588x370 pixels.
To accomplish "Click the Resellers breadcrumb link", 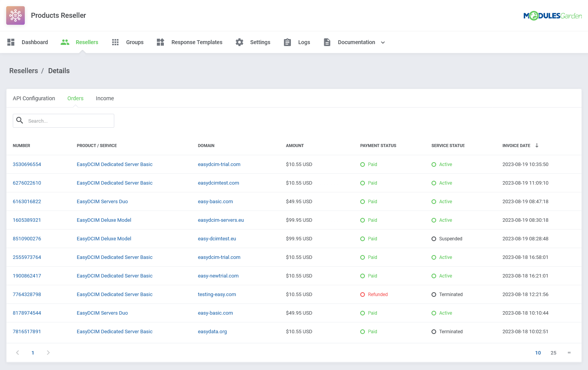I will [x=24, y=71].
